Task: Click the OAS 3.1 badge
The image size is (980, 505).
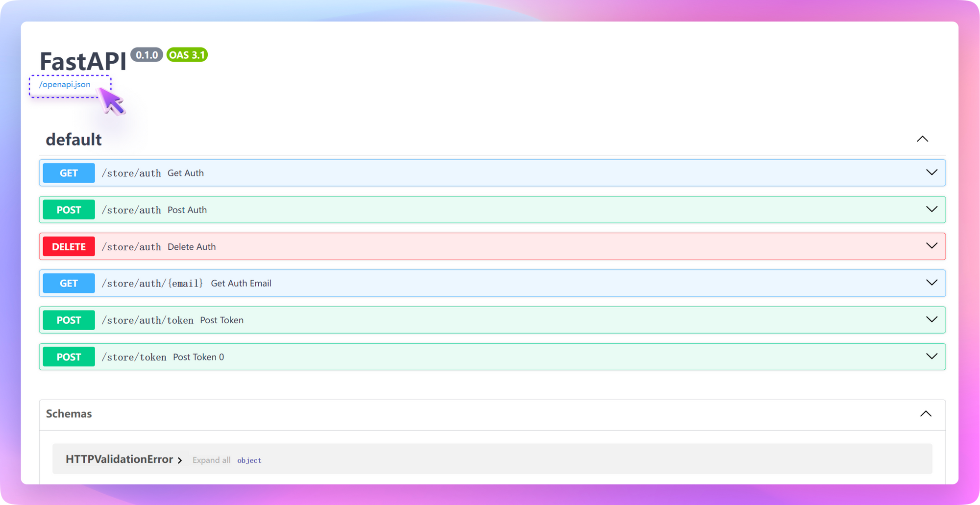Action: tap(187, 55)
